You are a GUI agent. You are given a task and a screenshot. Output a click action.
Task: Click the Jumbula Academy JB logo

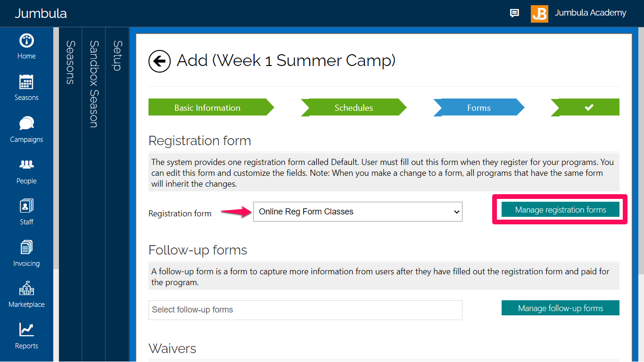click(x=539, y=14)
